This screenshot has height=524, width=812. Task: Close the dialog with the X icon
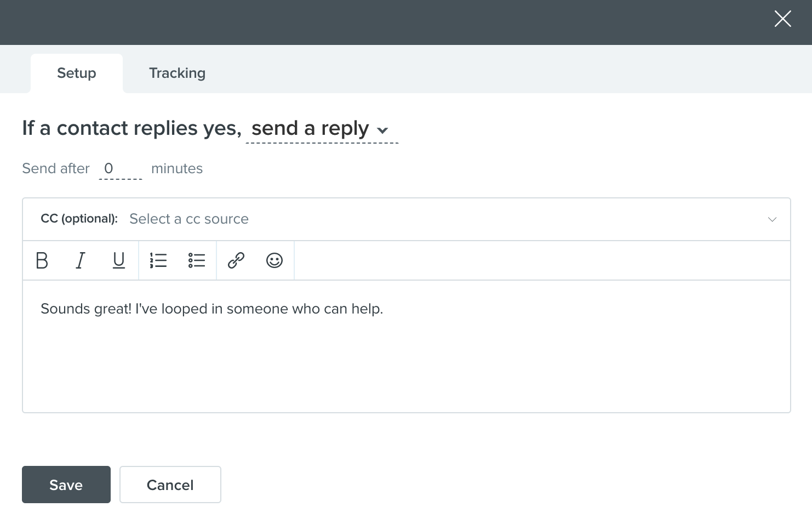(x=783, y=19)
